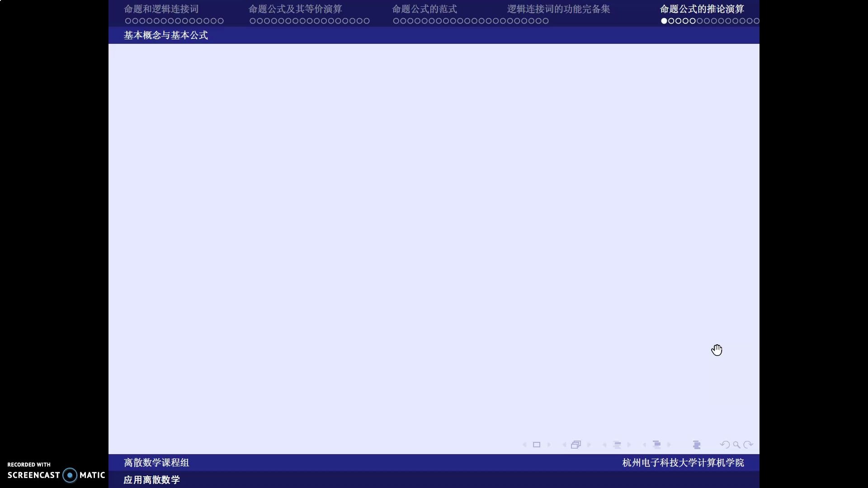Select first slide dot under 命题和逻辑连接词

click(128, 21)
